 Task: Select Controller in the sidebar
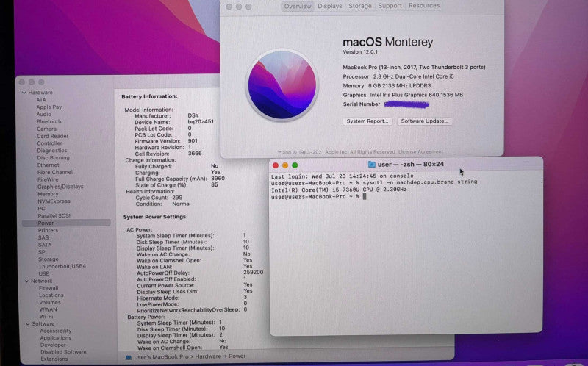pos(49,143)
